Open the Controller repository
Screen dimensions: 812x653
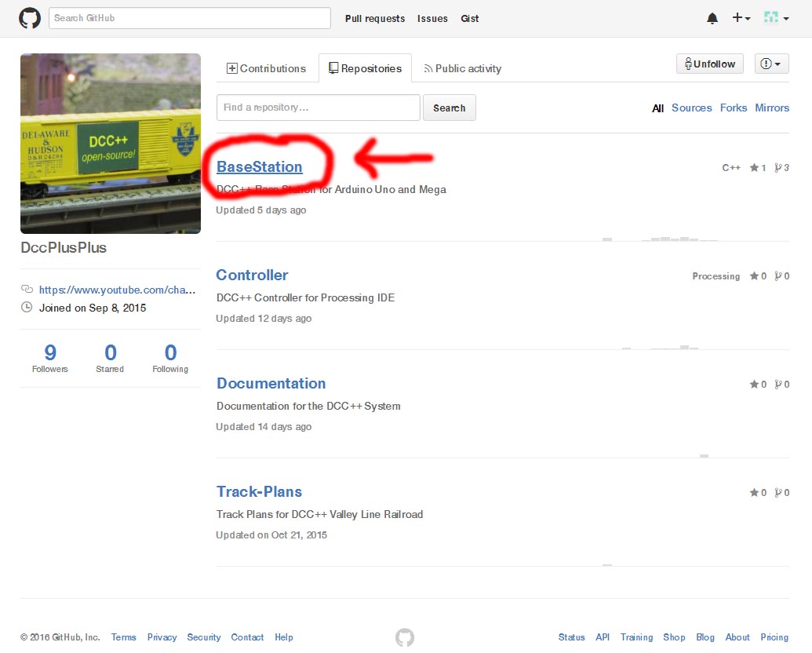pyautogui.click(x=252, y=275)
